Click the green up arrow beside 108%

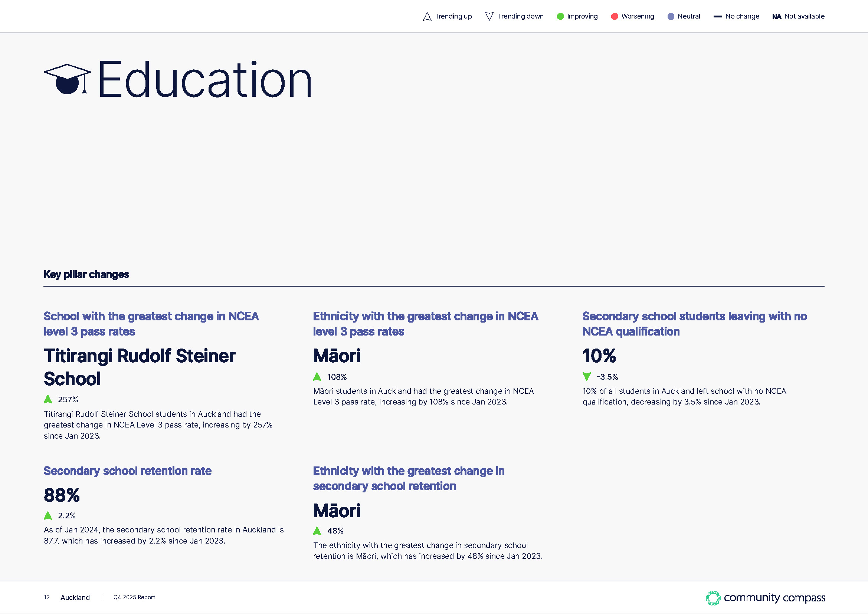click(x=317, y=377)
